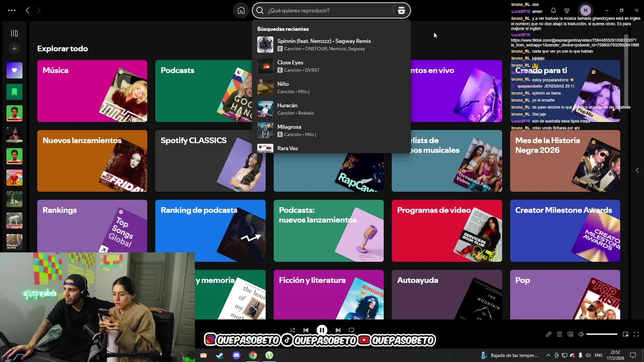Viewport: 644px width, 362px height.
Task: Create a playlist with the plus button
Action: [x=14, y=49]
